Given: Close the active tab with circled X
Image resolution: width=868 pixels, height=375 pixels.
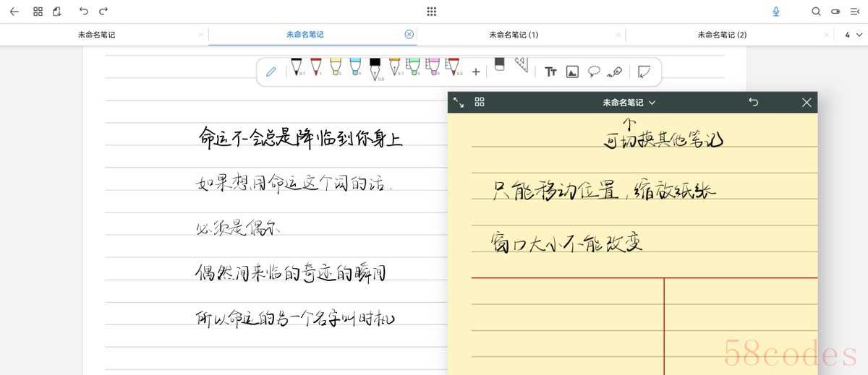Looking at the screenshot, I should point(409,35).
